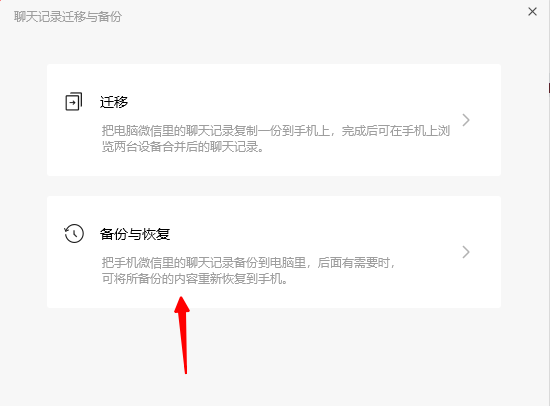
Task: Click the dialog title 聊天记录迁移与备份
Action: [x=68, y=16]
